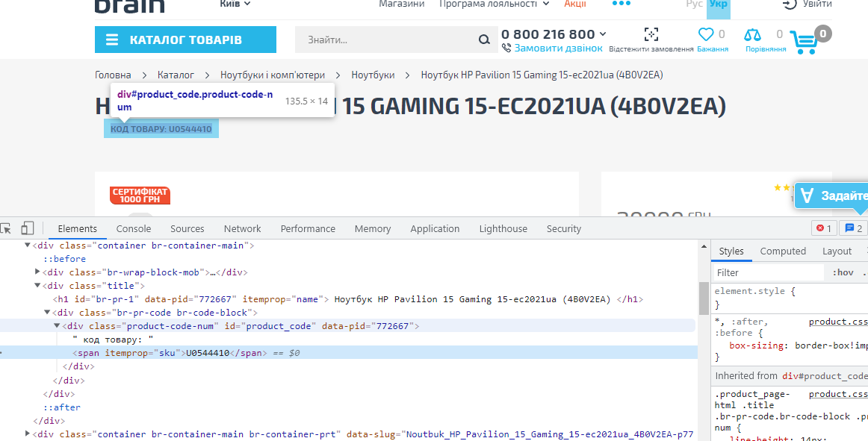Click the red error count badge
This screenshot has height=441, width=868.
[x=824, y=228]
